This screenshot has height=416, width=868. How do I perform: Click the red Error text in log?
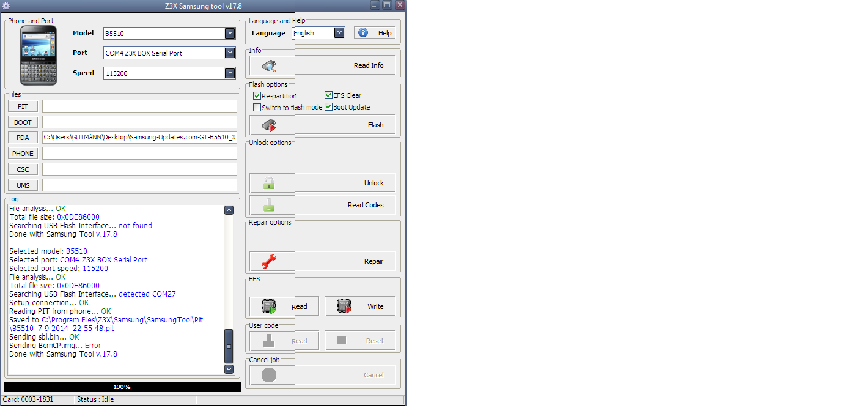coord(93,346)
